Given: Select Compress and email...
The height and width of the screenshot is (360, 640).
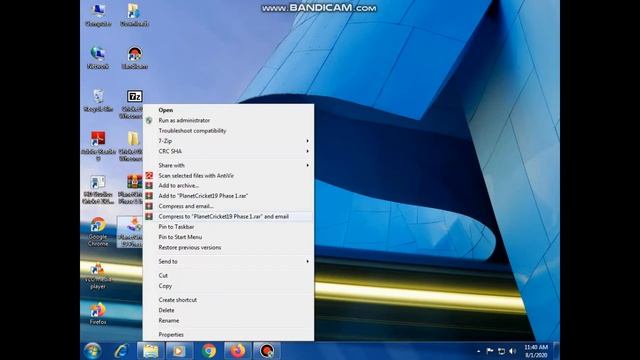Looking at the screenshot, I should (228, 206).
